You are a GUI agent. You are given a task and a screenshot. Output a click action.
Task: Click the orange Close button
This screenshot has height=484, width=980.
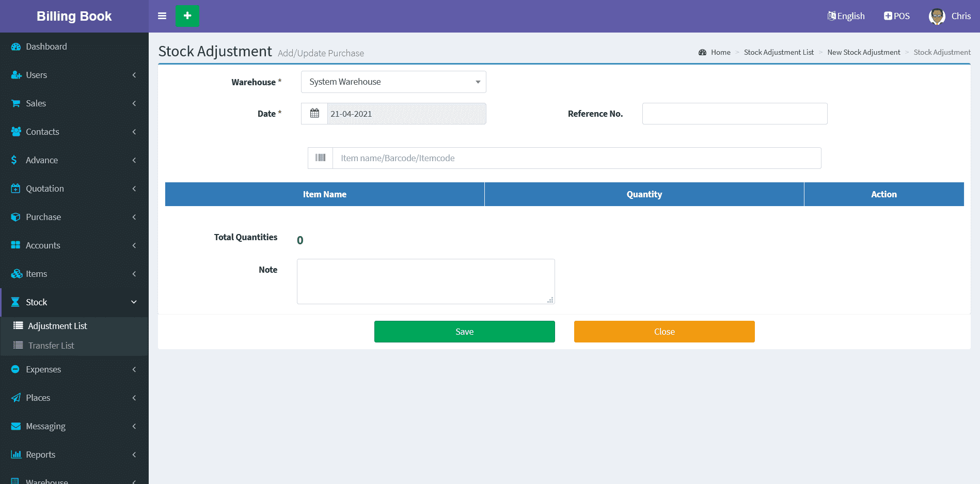tap(664, 332)
